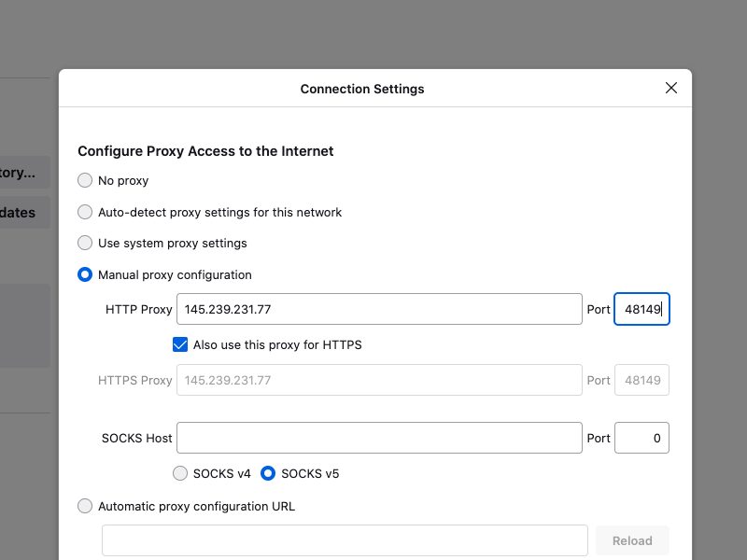Image resolution: width=747 pixels, height=560 pixels.
Task: Click the SOCKS port field showing 0
Action: point(641,438)
